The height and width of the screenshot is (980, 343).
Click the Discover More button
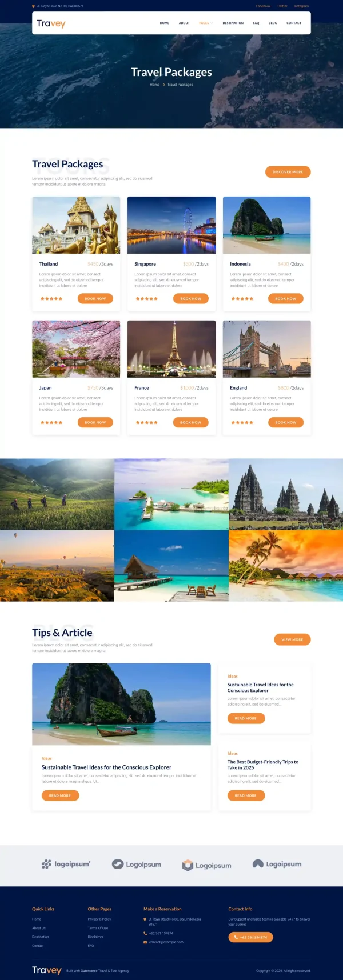click(288, 171)
